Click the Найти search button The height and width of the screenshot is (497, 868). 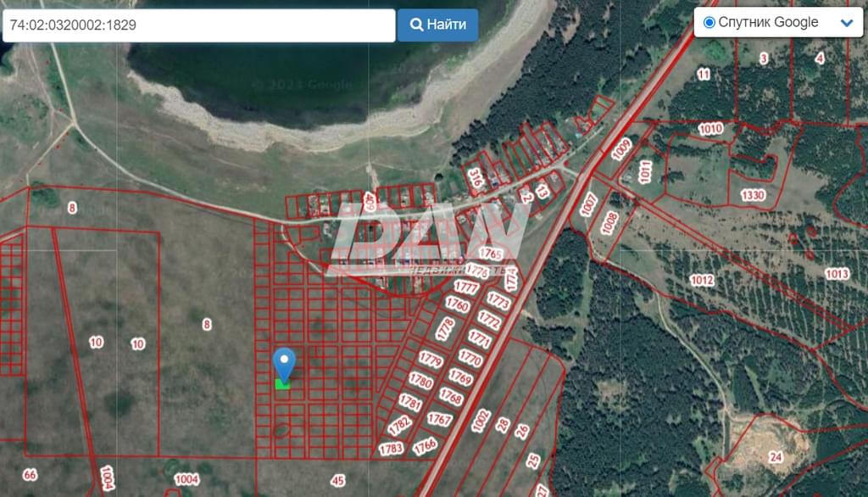[437, 25]
